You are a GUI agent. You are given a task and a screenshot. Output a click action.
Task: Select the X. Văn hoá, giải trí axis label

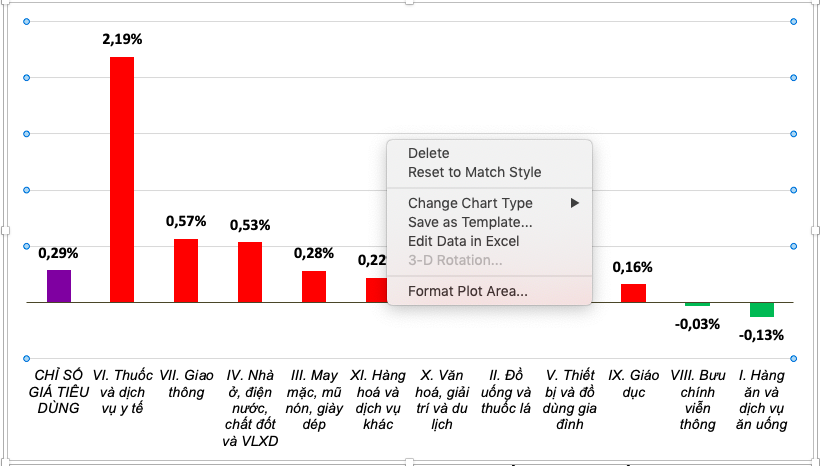(440, 398)
